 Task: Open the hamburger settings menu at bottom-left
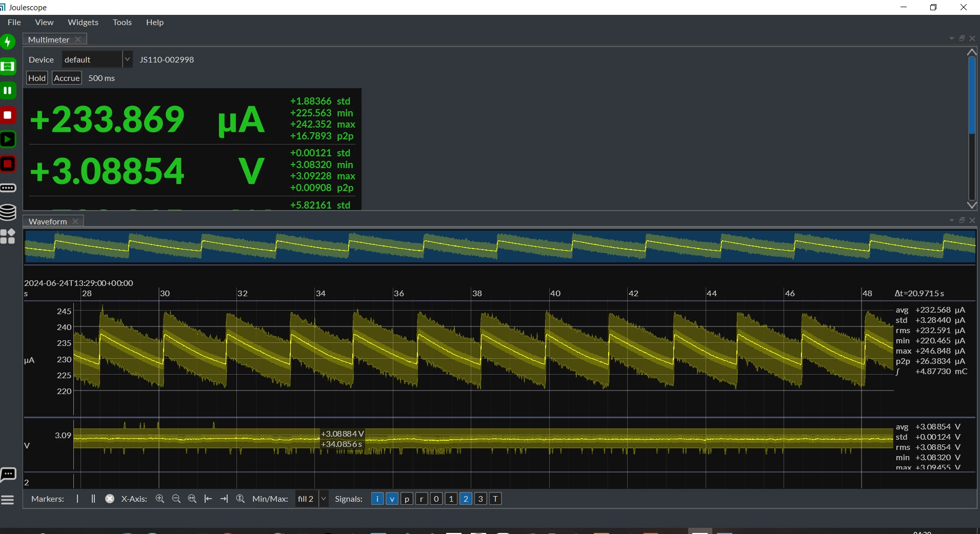point(8,500)
